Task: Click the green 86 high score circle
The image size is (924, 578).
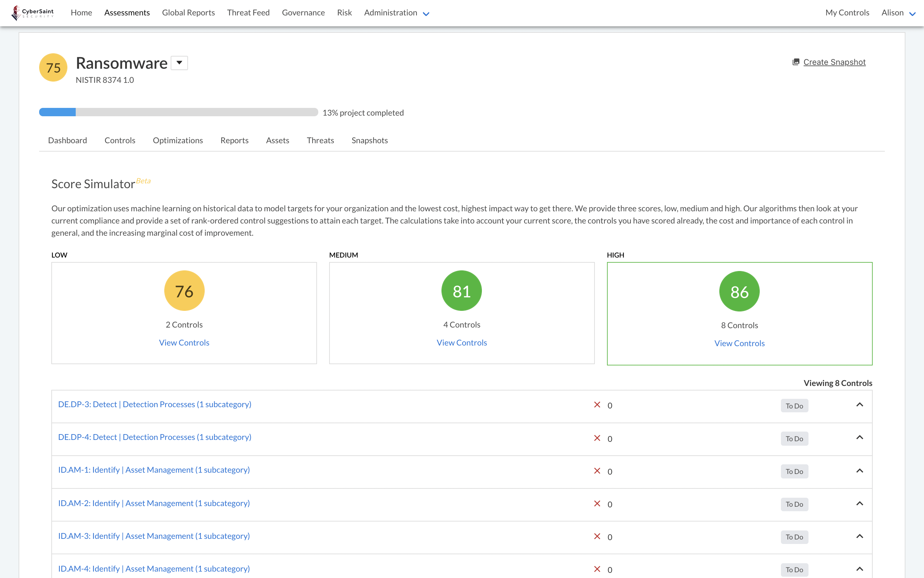Action: [x=740, y=292]
